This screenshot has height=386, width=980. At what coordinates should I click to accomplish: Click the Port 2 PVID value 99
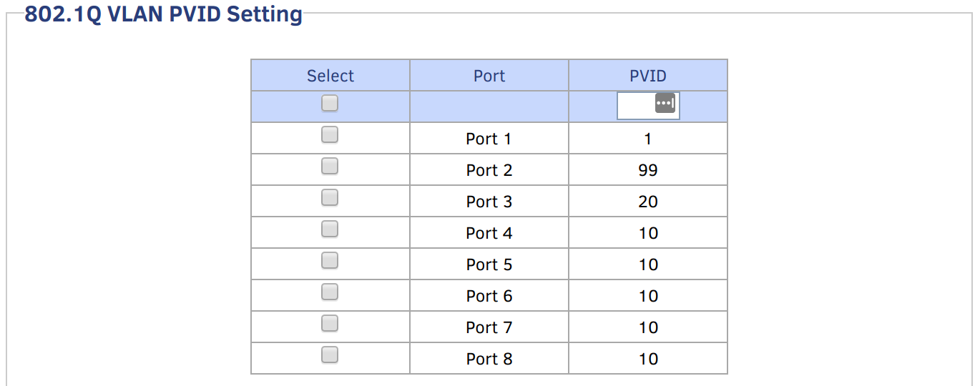coord(648,170)
